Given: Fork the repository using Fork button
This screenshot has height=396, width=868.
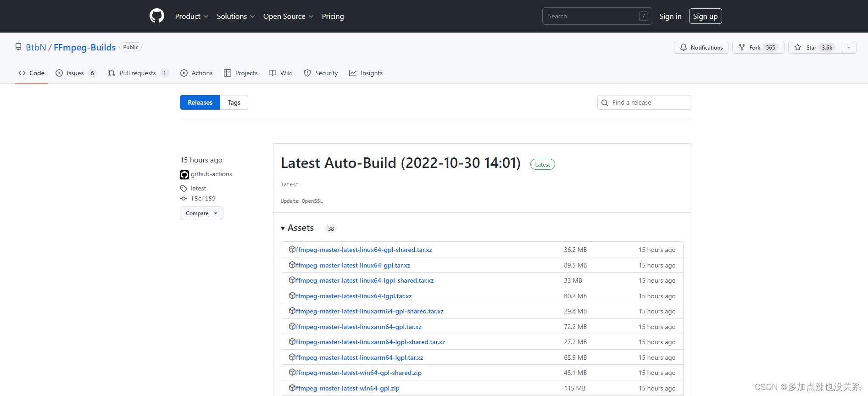Looking at the screenshot, I should [758, 47].
